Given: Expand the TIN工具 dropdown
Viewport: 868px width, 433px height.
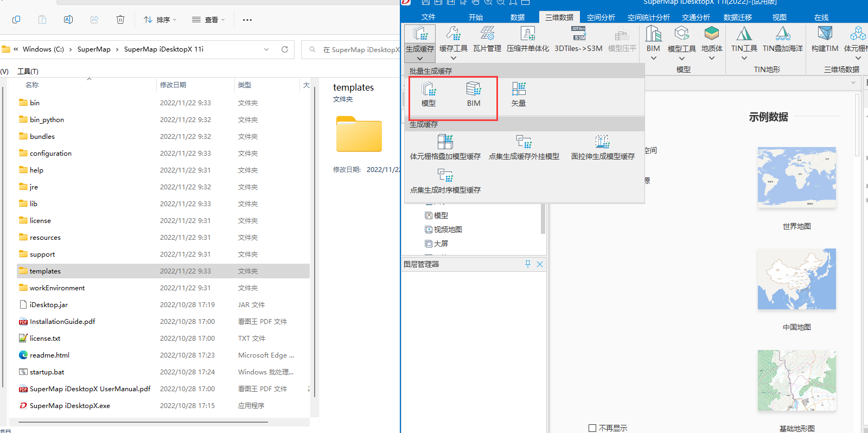Looking at the screenshot, I should (x=744, y=58).
